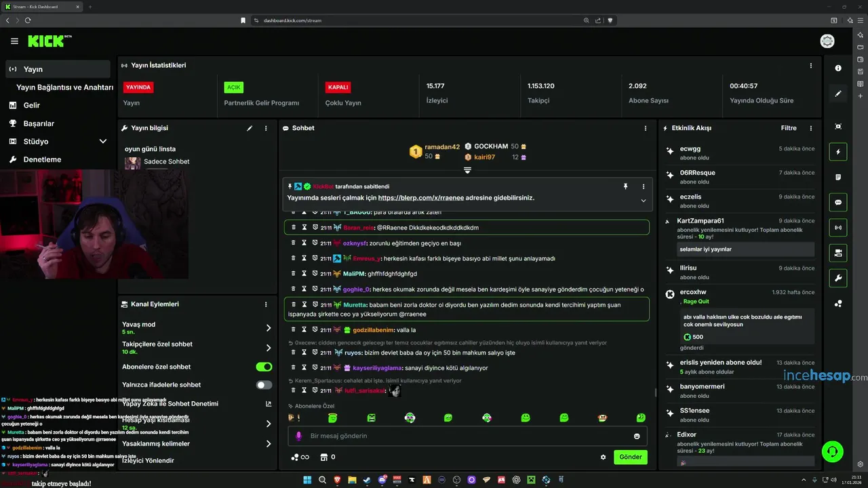Click the purple microphone icon in the message box
868x488 pixels.
click(298, 436)
